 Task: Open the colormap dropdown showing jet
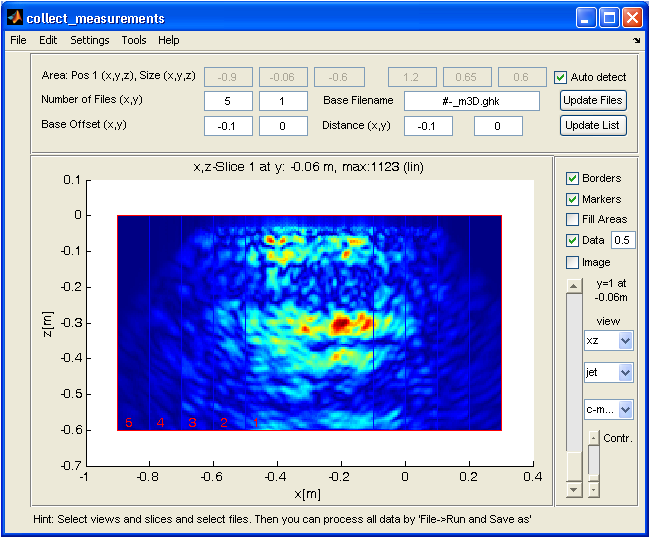point(609,373)
